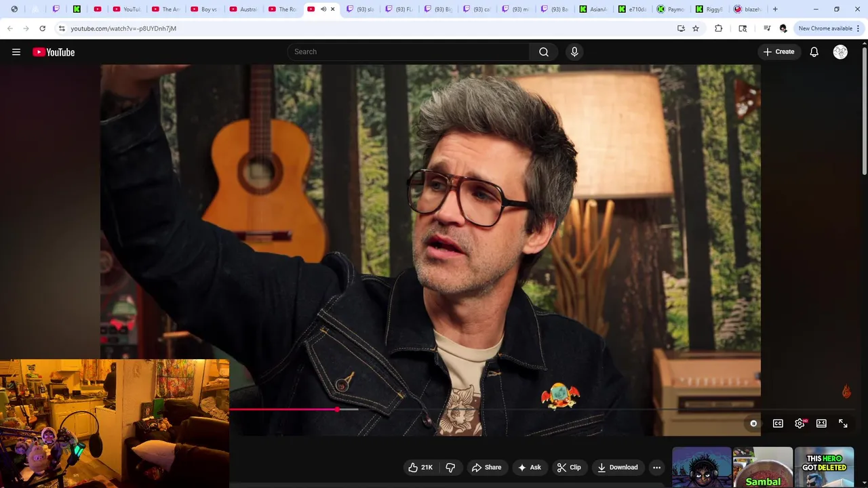Dislike this video
868x488 pixels.
click(x=450, y=467)
